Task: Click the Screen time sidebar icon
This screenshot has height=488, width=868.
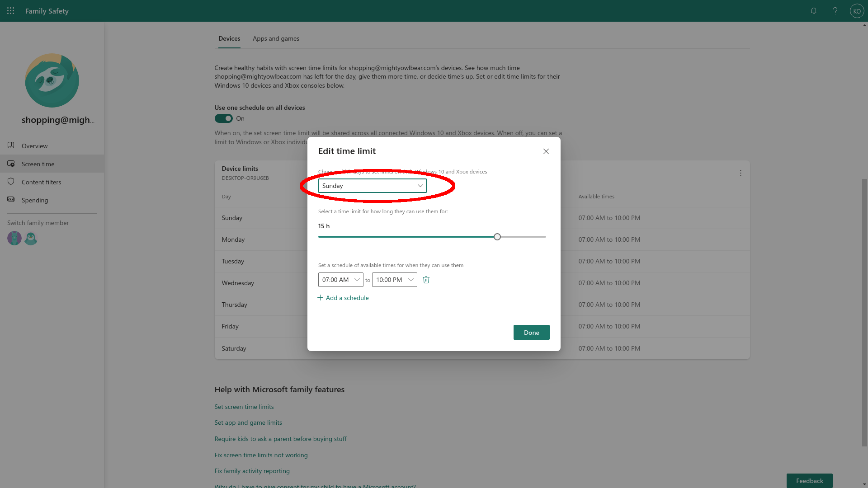Action: click(x=11, y=164)
